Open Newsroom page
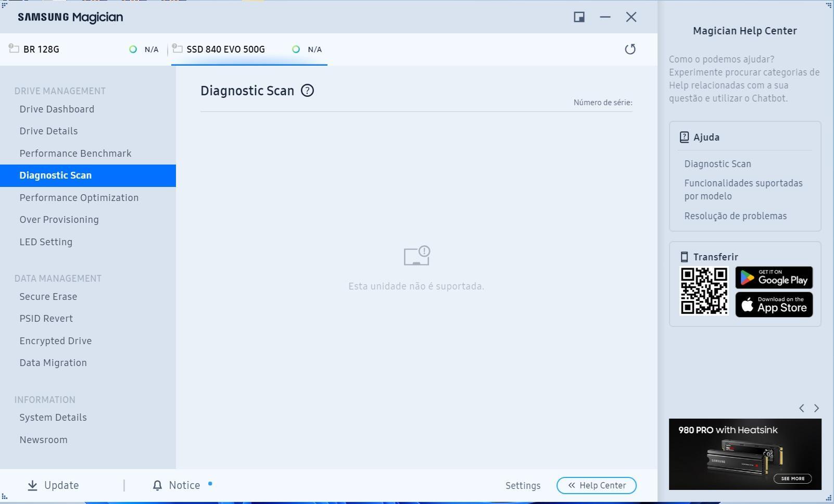The image size is (834, 504). pos(43,440)
